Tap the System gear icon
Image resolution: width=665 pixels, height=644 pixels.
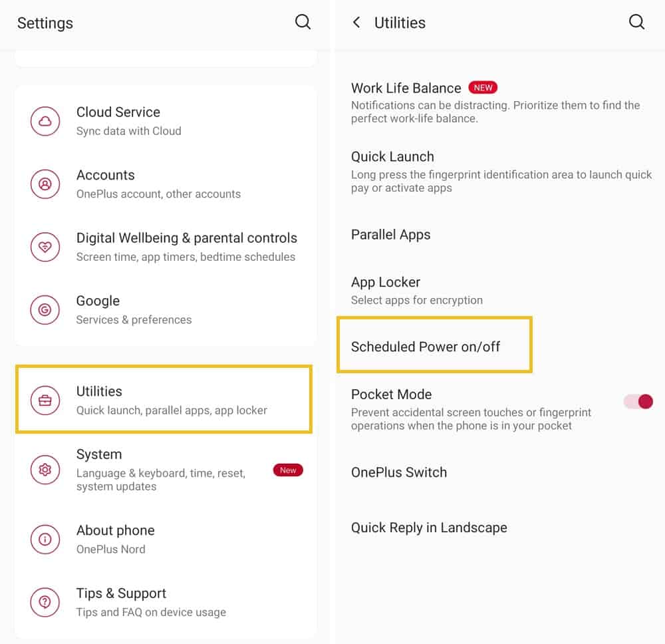pyautogui.click(x=45, y=470)
